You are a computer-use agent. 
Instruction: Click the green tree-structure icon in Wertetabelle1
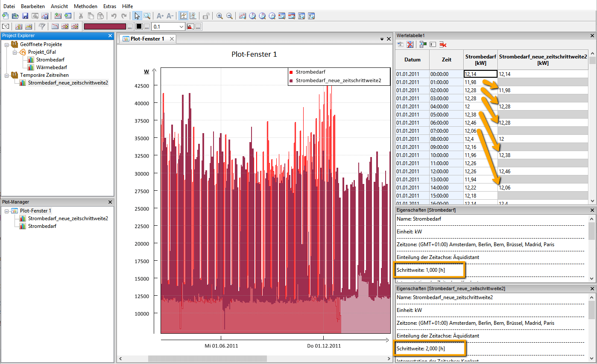(423, 44)
